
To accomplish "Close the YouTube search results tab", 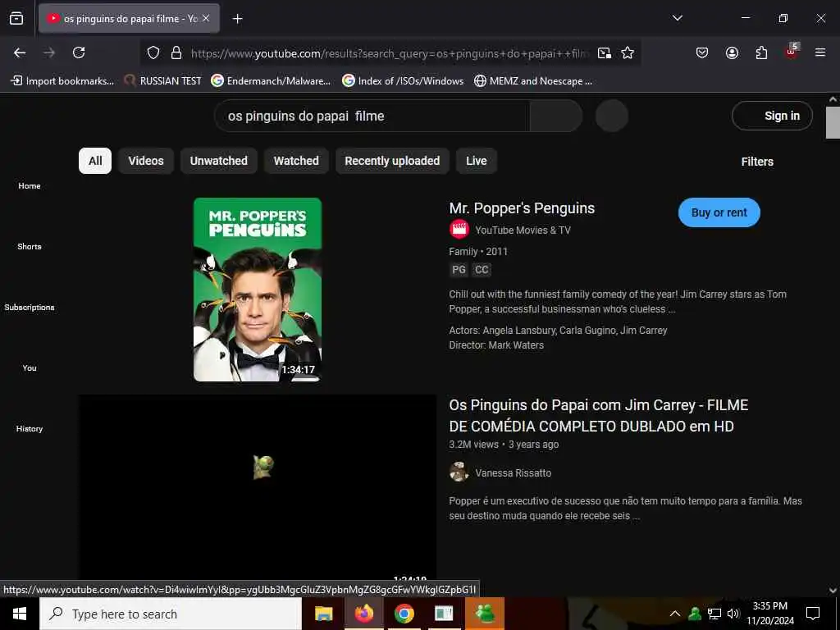I will [206, 18].
